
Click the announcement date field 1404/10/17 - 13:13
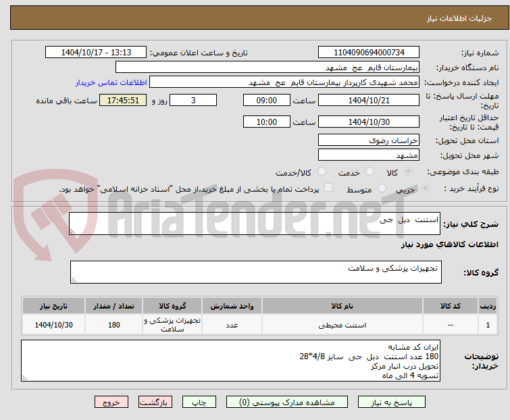point(96,53)
